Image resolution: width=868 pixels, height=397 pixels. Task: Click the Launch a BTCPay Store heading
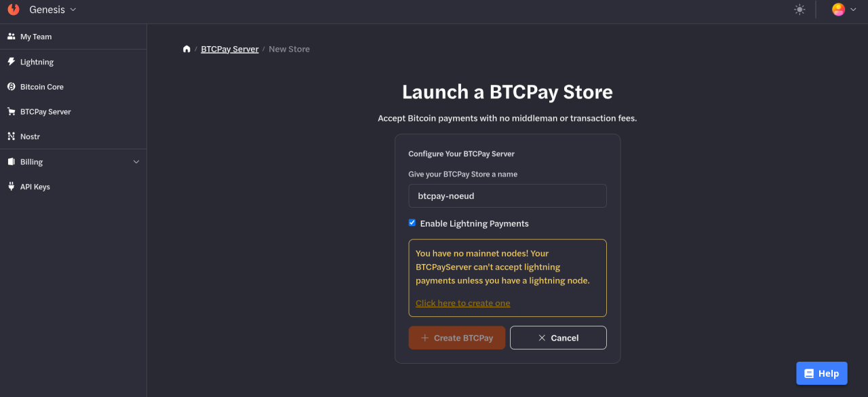(x=507, y=92)
